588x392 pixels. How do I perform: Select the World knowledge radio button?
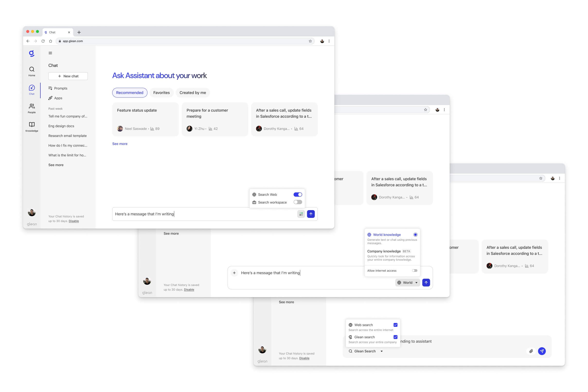point(415,234)
